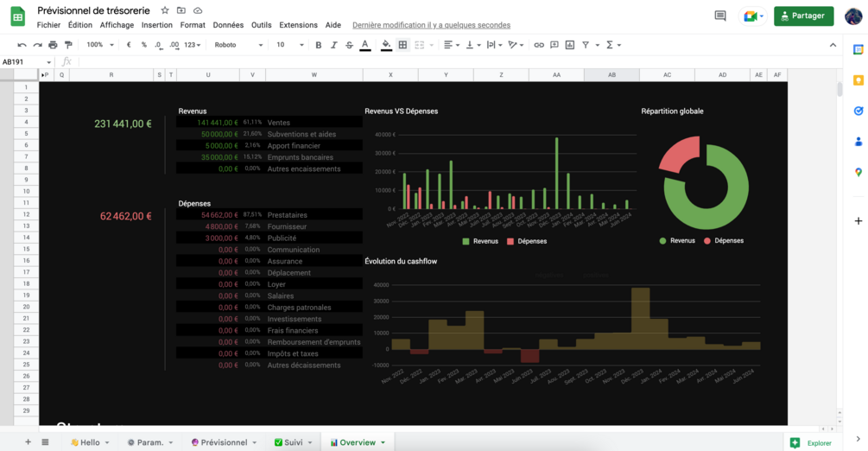The width and height of the screenshot is (868, 451).
Task: Open the fill color bucket picker
Action: (x=386, y=46)
